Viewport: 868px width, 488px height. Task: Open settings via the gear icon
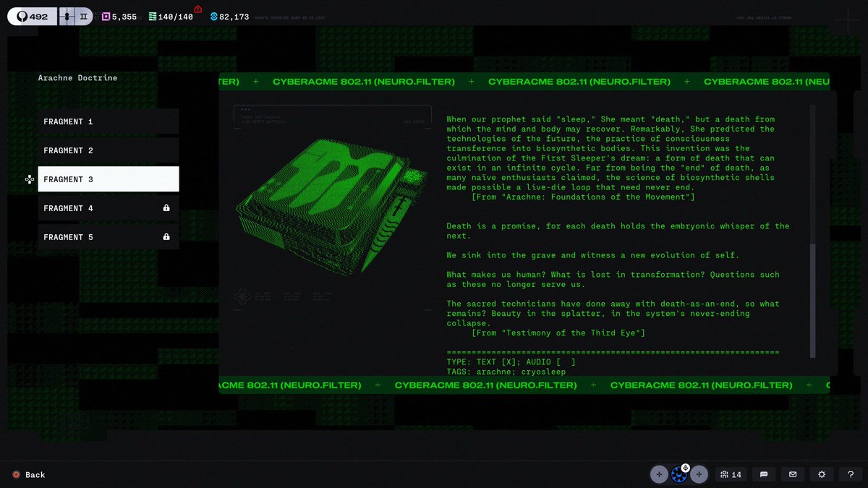pos(822,474)
